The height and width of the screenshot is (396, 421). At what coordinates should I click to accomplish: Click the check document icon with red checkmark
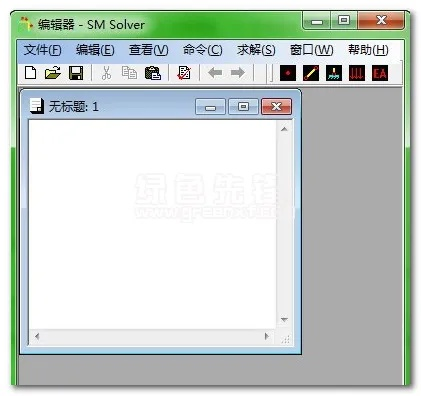[x=184, y=73]
